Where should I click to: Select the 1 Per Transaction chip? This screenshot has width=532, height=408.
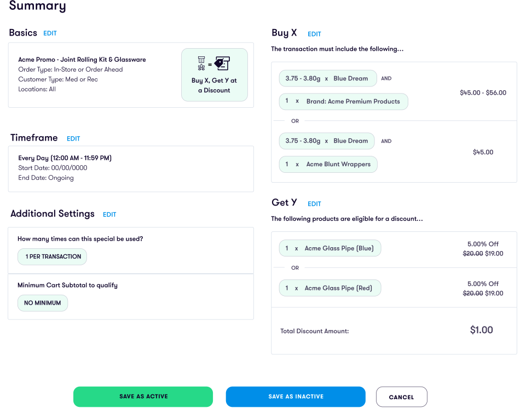tap(53, 257)
